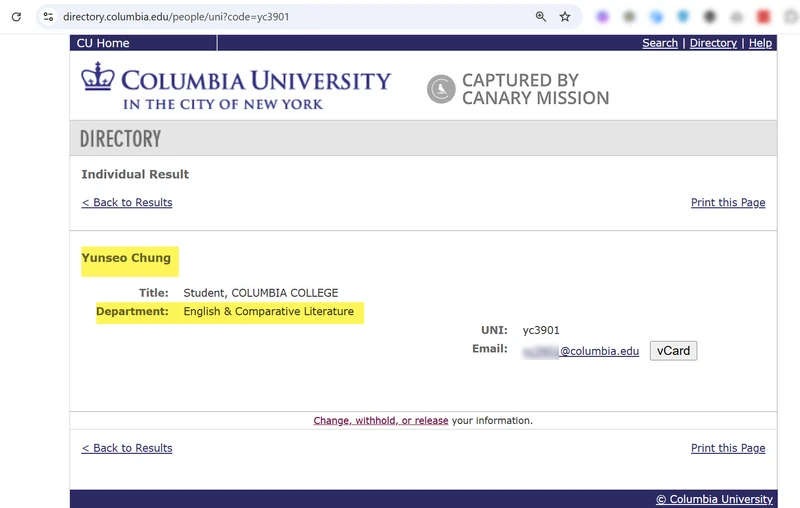Open the CU Home menu item

(103, 43)
